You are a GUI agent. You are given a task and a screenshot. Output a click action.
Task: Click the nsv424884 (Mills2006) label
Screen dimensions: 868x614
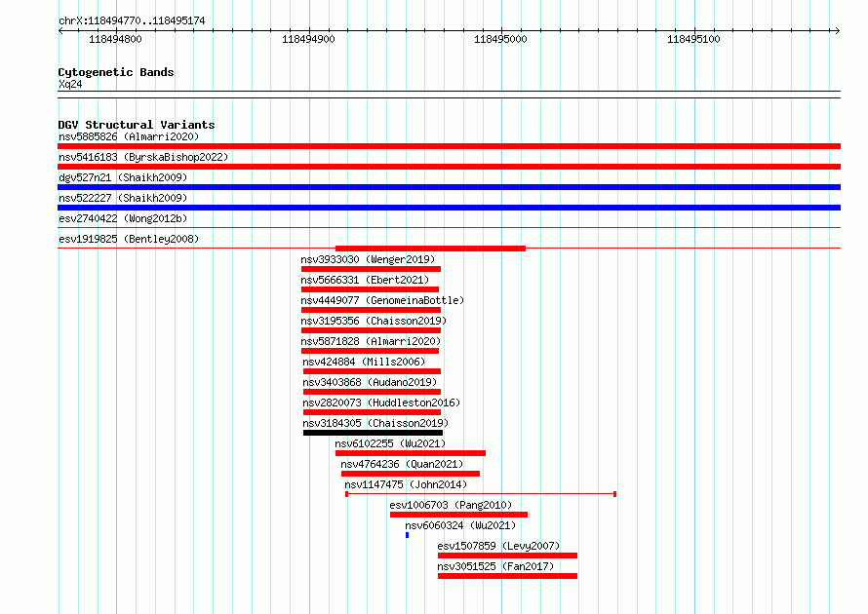tap(364, 362)
